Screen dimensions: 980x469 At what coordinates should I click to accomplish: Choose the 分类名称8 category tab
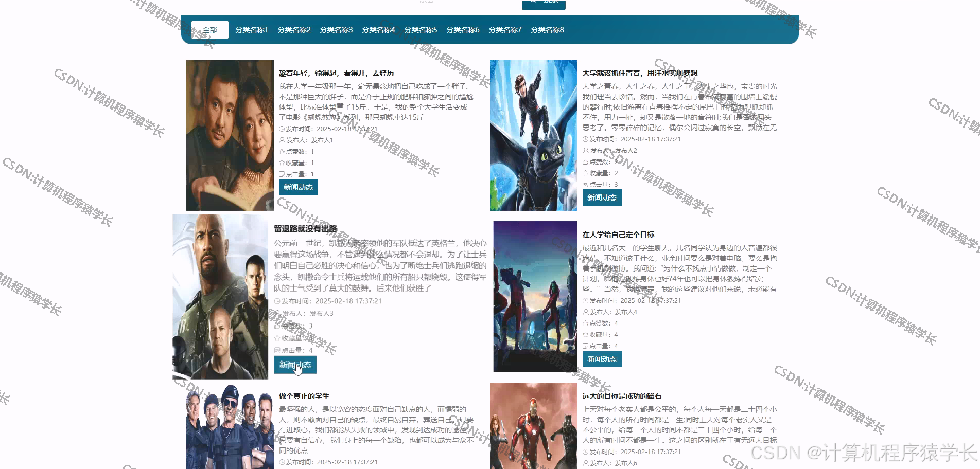pyautogui.click(x=547, y=30)
